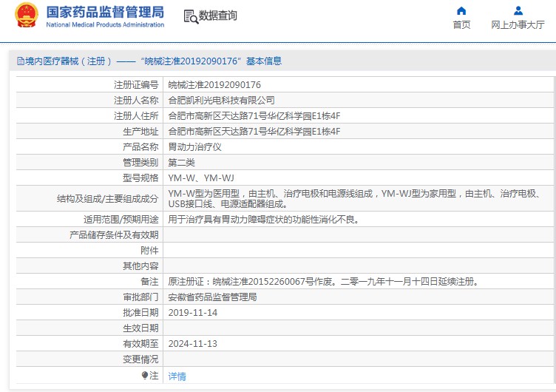Select expiry date 2024-11-13
This screenshot has width=556, height=392.
click(192, 344)
